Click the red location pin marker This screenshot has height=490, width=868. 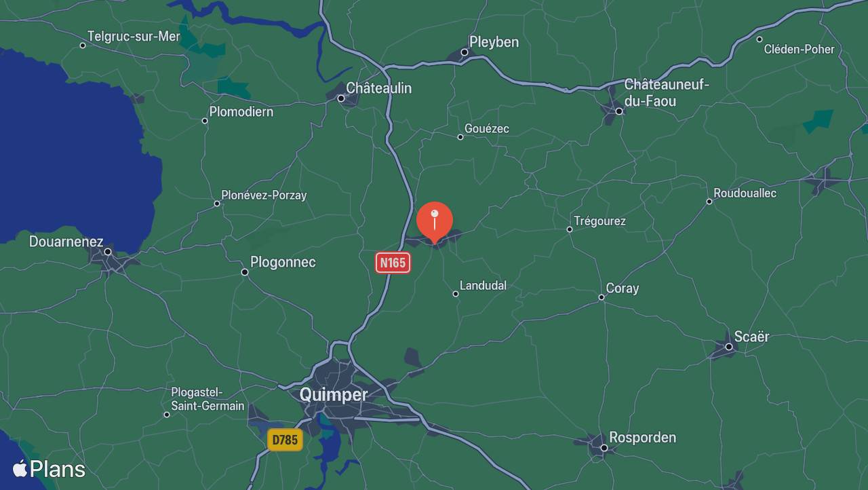tap(435, 223)
